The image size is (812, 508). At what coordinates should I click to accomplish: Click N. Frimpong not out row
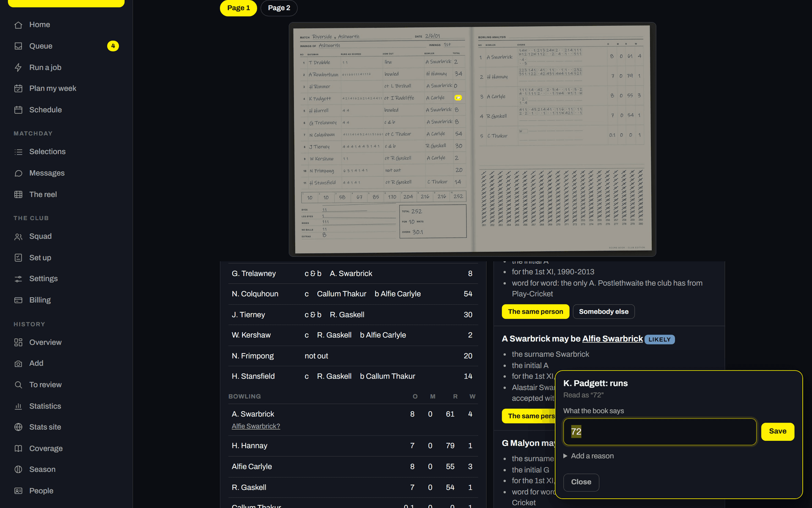353,356
